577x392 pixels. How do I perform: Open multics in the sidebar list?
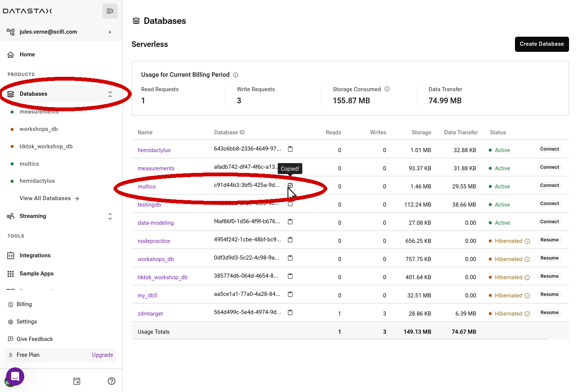(x=29, y=164)
